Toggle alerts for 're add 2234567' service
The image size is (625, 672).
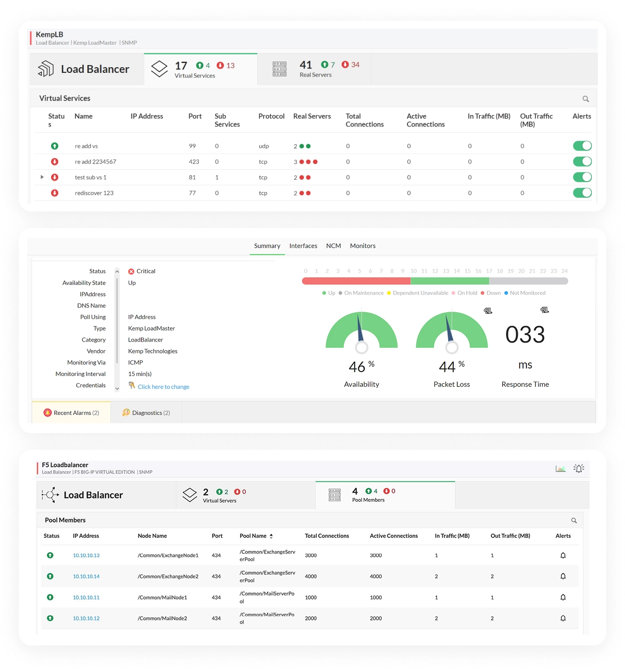point(582,161)
